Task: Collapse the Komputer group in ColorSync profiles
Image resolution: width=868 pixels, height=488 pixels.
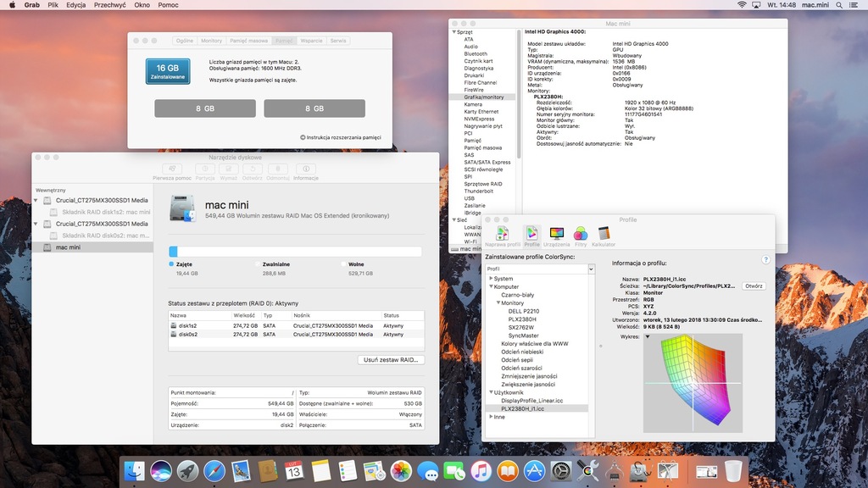Action: [491, 286]
